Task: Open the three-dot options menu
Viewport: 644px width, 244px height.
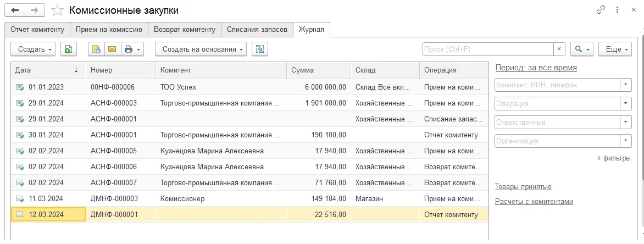Action: click(x=617, y=9)
